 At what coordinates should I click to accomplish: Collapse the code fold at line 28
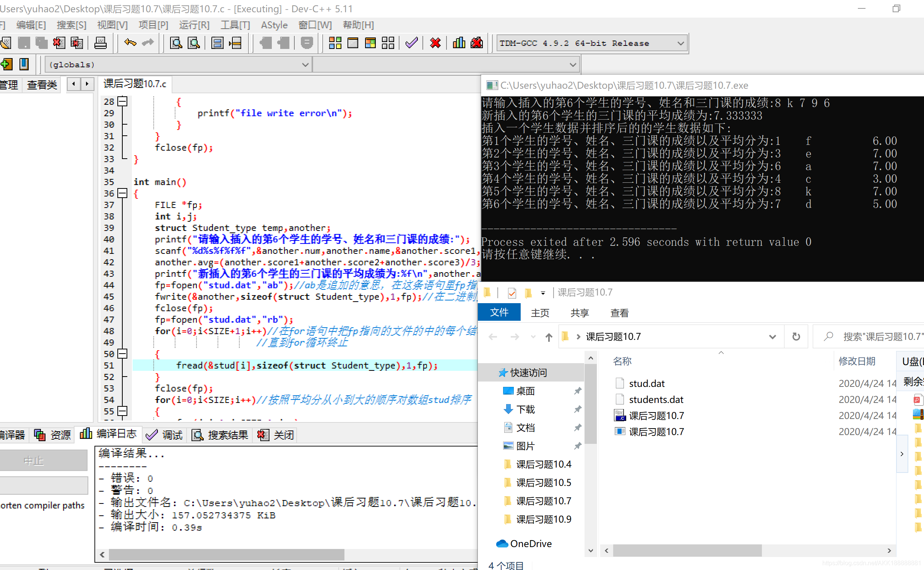click(122, 102)
